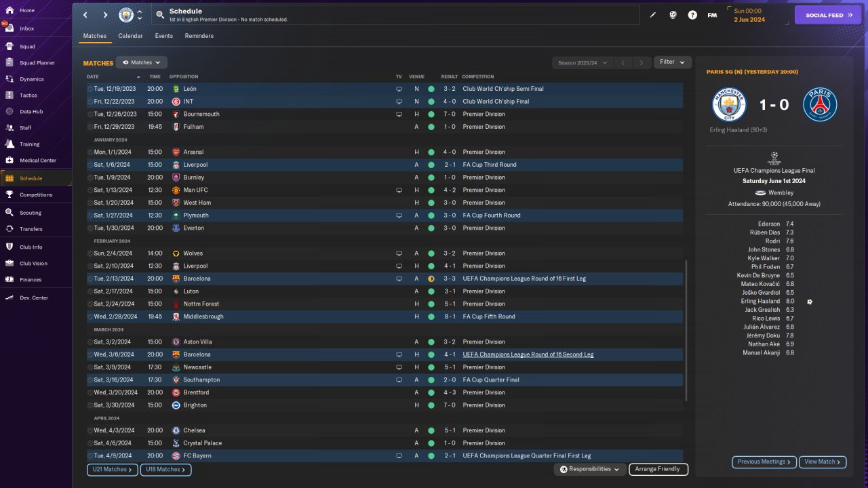Open the help question mark icon
The height and width of the screenshot is (488, 868).
[x=692, y=15]
